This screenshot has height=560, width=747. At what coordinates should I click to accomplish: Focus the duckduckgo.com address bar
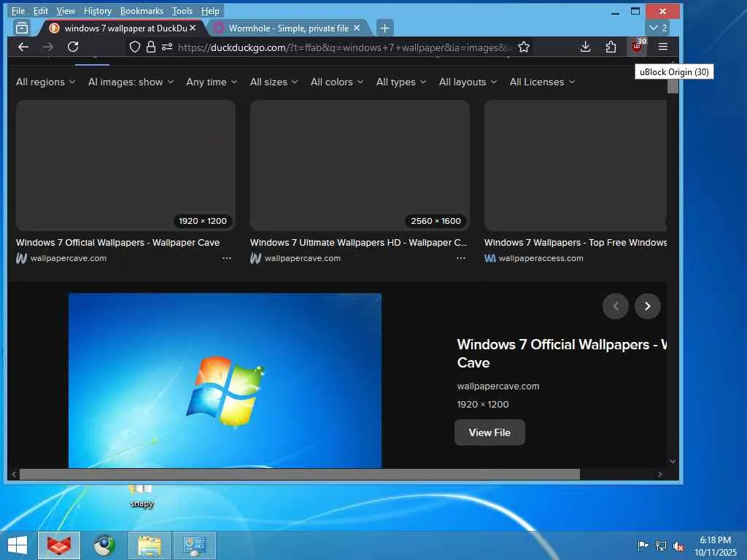344,47
